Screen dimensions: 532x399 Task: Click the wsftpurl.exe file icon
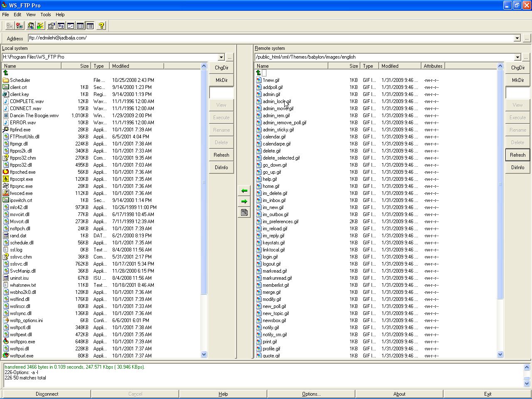tap(6, 355)
